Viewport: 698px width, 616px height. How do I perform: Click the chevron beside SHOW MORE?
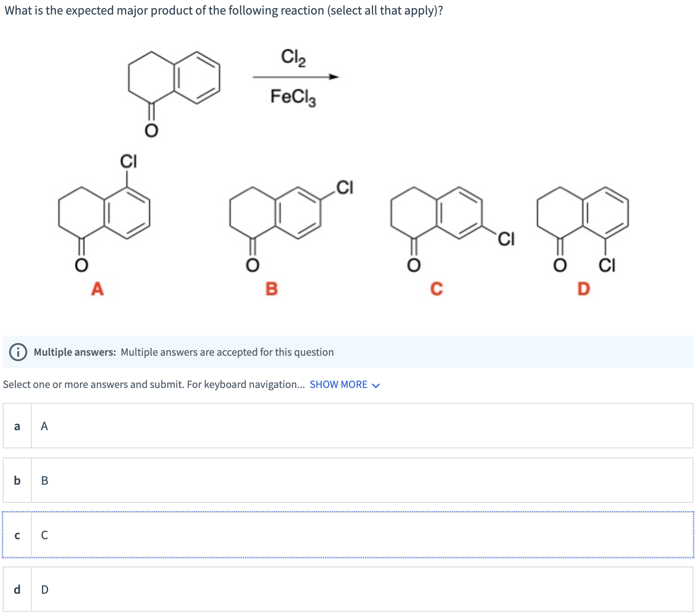point(376,385)
